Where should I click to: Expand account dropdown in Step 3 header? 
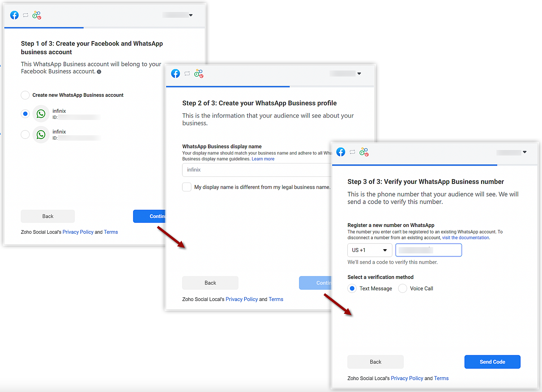click(x=525, y=152)
